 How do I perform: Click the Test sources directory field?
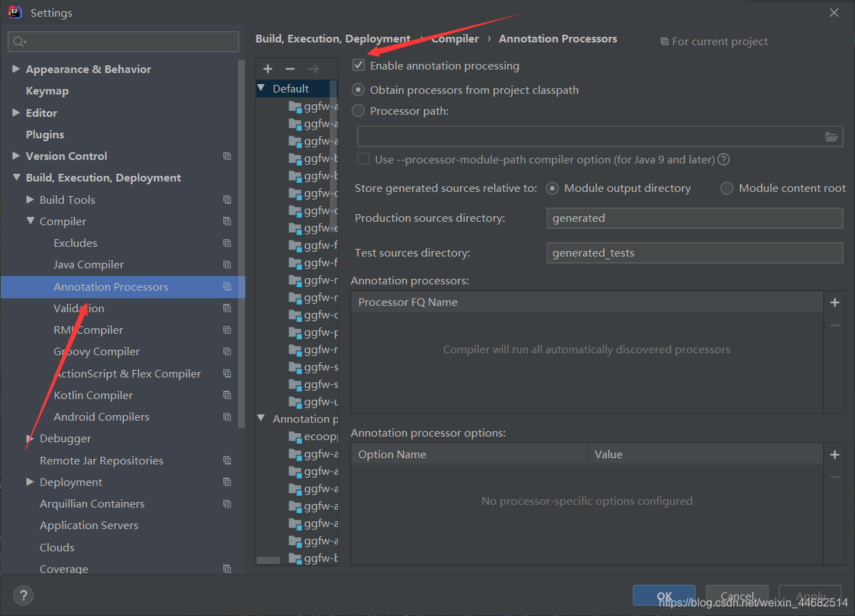pyautogui.click(x=694, y=253)
